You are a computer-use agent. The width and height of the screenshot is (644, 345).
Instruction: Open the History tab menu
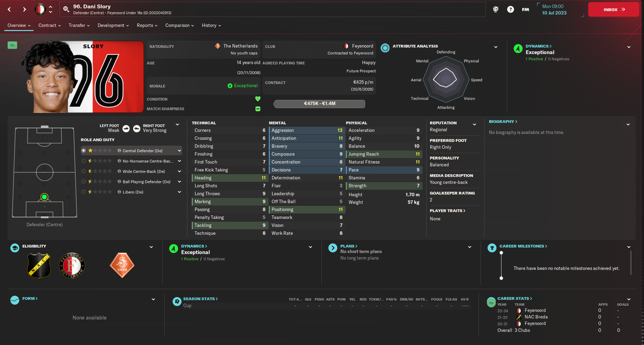point(211,25)
